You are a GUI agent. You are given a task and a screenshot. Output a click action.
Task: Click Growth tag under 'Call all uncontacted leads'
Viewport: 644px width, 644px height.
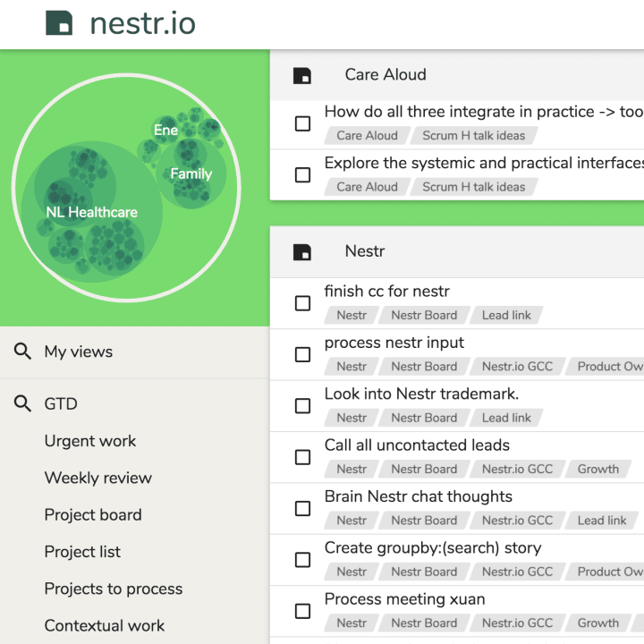point(598,469)
